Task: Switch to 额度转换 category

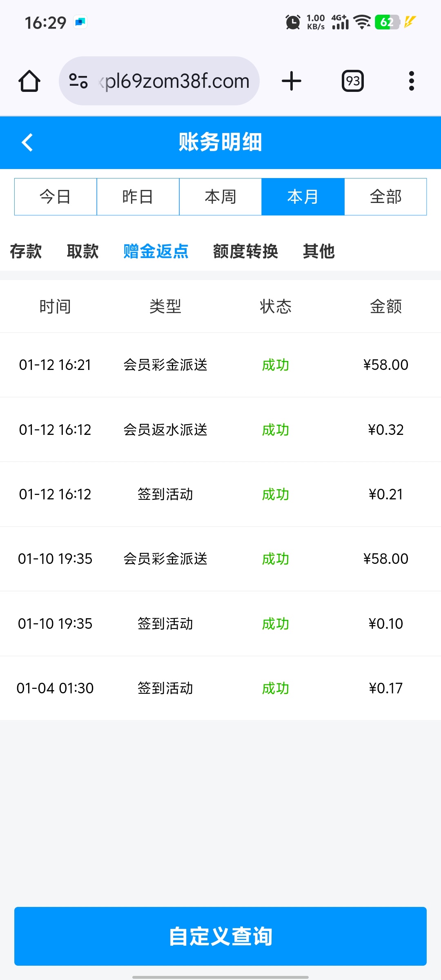Action: [245, 251]
